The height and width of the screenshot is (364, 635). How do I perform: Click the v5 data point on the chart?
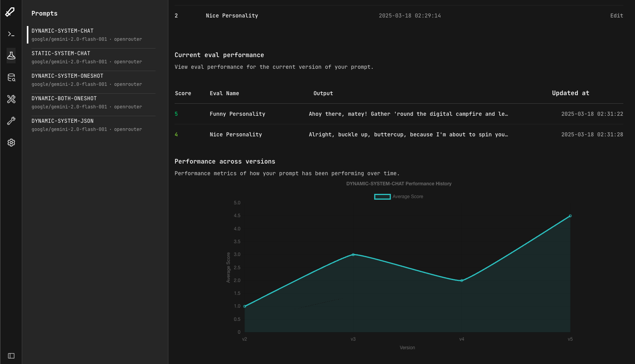click(570, 216)
